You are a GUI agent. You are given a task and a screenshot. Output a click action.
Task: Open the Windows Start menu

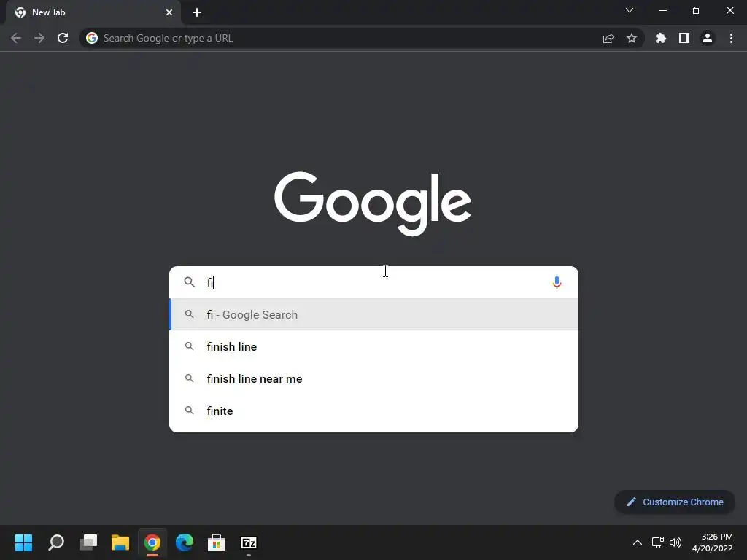click(x=24, y=542)
